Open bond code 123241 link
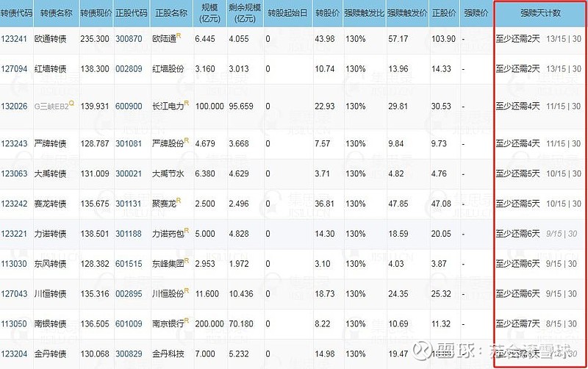 click(14, 39)
